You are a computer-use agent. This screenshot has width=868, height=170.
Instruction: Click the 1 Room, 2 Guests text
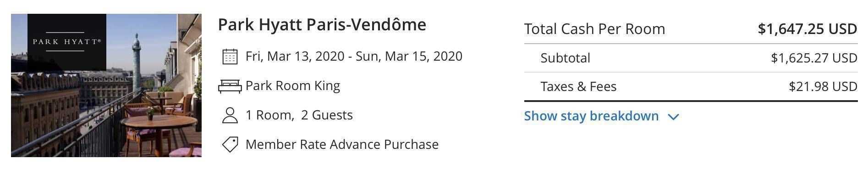[x=299, y=115]
